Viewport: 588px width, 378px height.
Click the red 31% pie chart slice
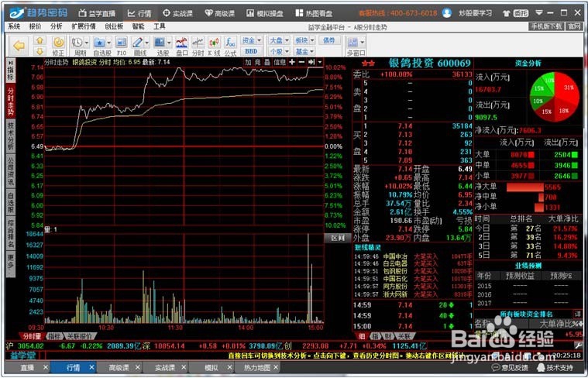(x=567, y=88)
